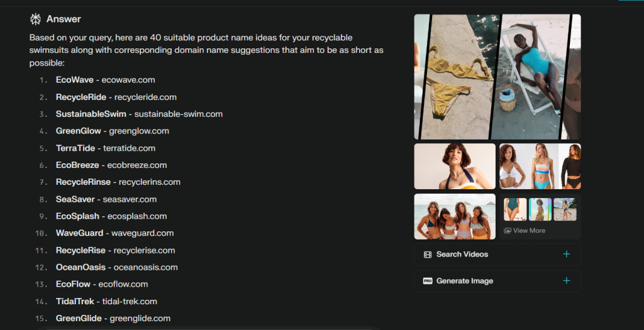
Task: Click the film icon beside Search Videos
Action: pos(428,255)
